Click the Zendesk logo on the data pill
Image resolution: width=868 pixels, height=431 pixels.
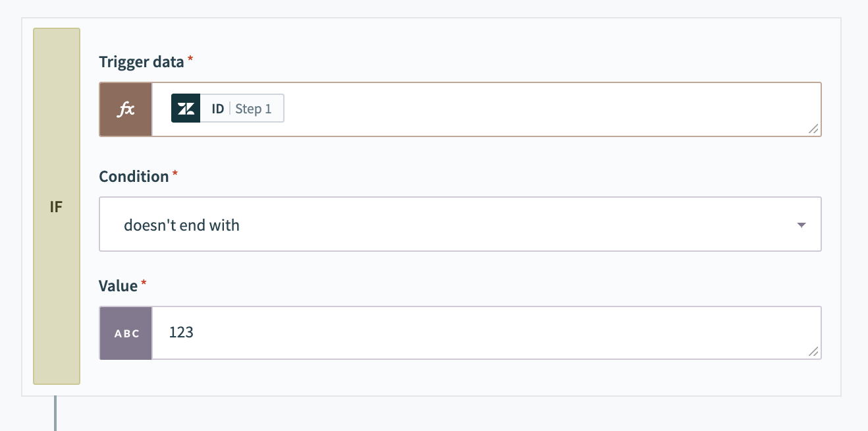[x=186, y=108]
